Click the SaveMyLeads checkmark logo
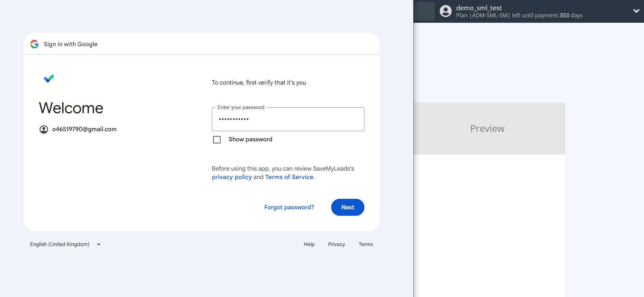Image resolution: width=644 pixels, height=297 pixels. (49, 78)
